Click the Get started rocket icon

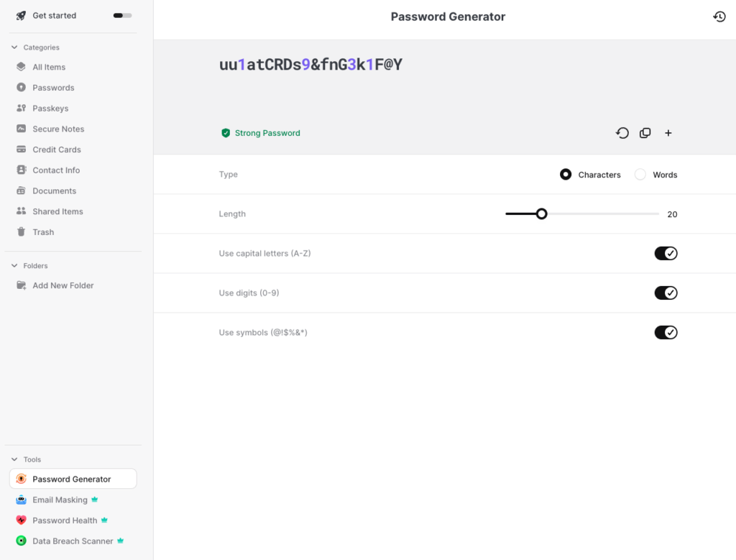(21, 16)
